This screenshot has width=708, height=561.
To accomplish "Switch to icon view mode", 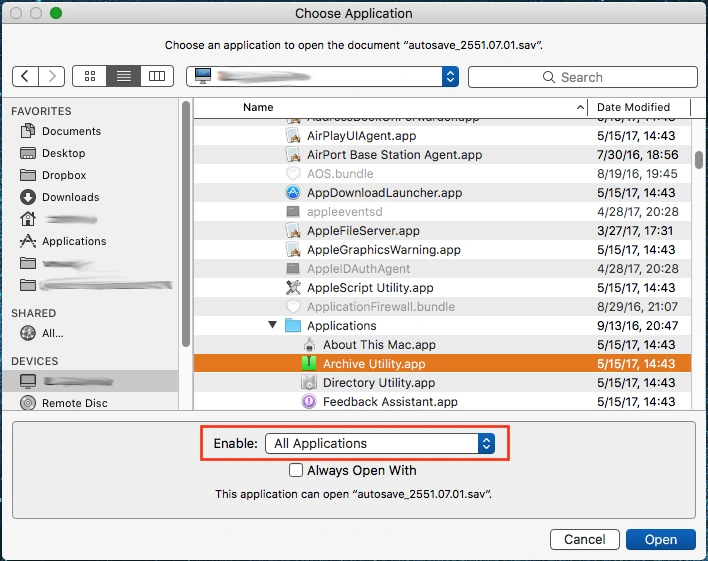I will [x=90, y=76].
